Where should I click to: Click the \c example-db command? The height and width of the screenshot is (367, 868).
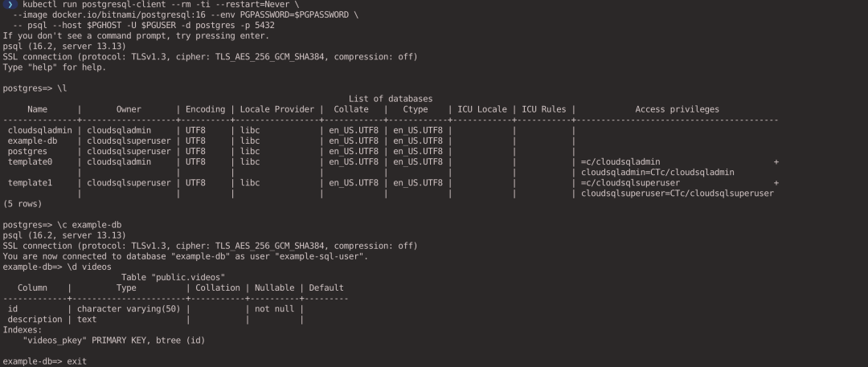(x=89, y=226)
